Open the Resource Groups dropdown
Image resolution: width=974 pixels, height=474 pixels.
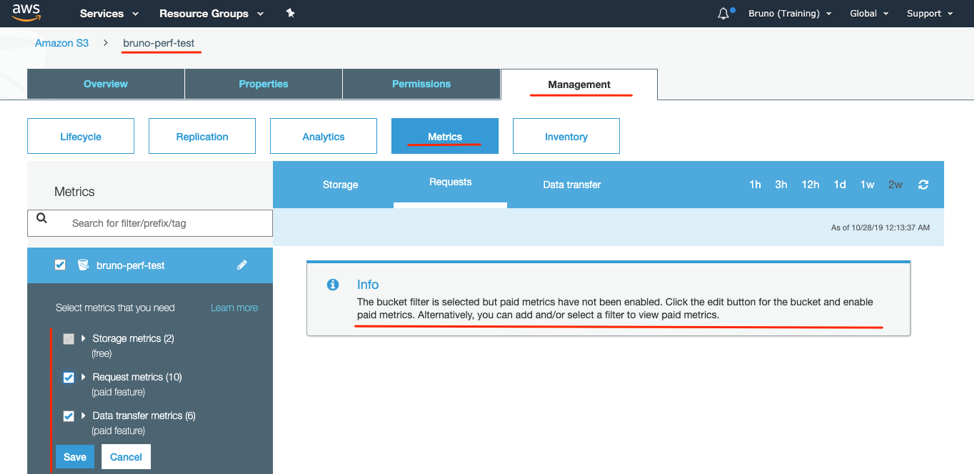click(211, 14)
